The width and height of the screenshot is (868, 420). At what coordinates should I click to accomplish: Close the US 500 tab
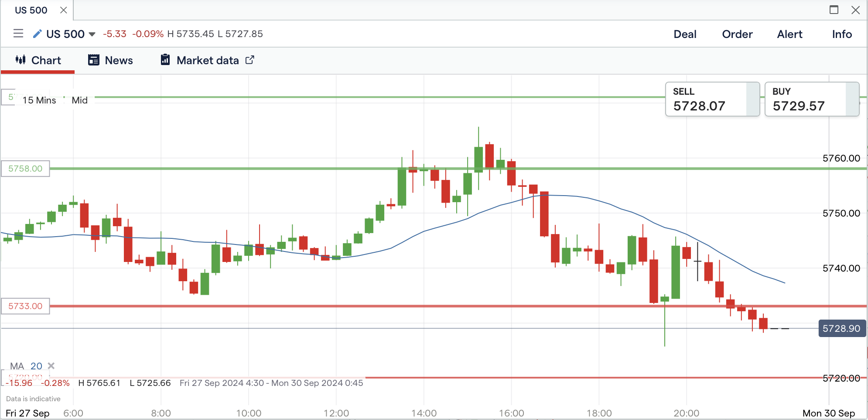point(64,10)
